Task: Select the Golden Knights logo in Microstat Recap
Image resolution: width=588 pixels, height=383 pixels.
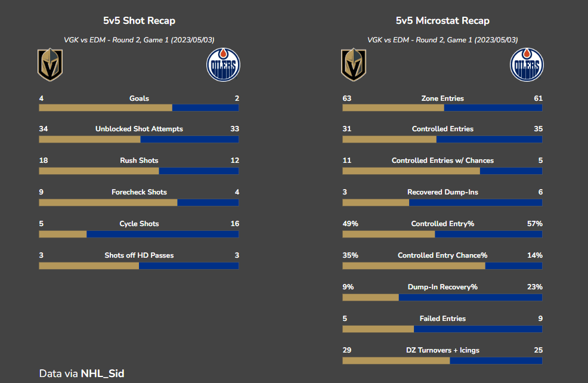Action: click(x=354, y=65)
